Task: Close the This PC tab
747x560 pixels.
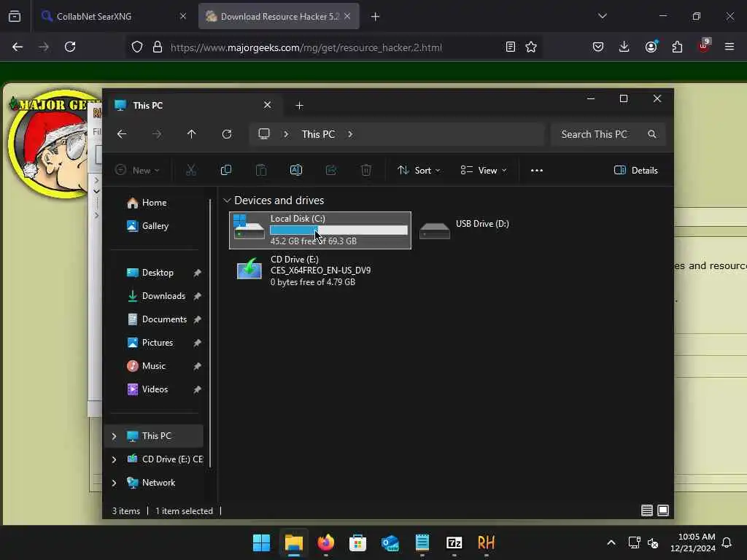Action: (x=268, y=105)
